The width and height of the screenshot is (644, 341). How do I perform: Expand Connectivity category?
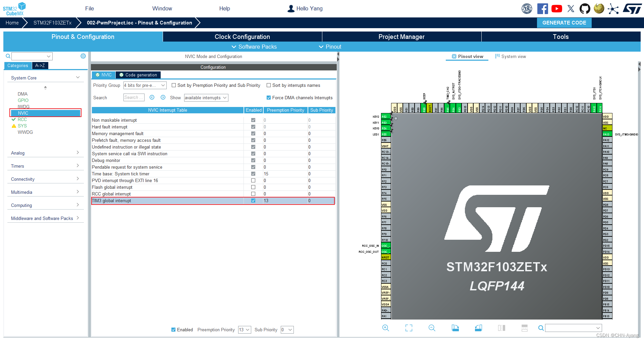point(45,179)
